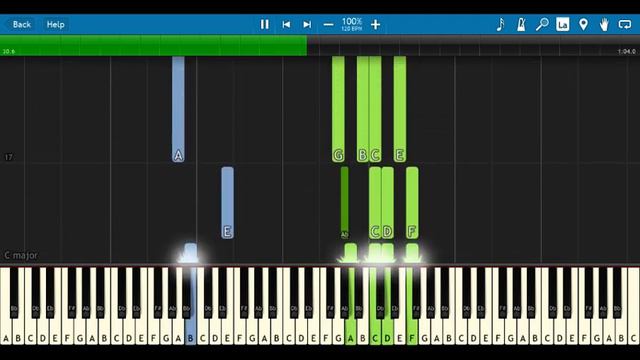Go back using the Back button
640x360 pixels.
[x=21, y=24]
